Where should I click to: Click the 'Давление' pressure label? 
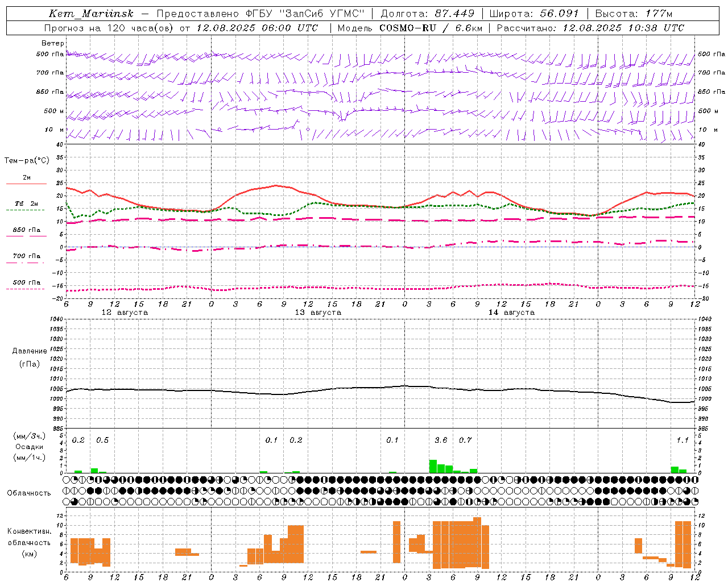[29, 351]
